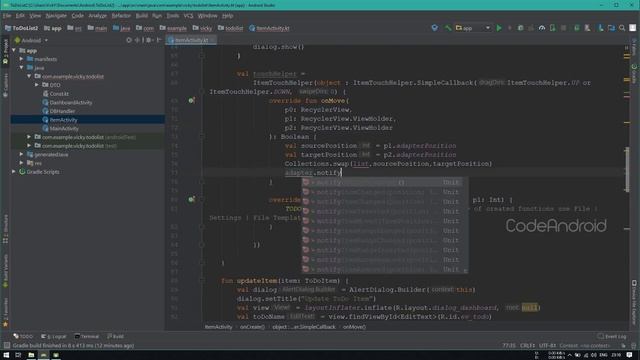Click the UTF-8 encoding indicator in status bar
This screenshot has width=640, height=360.
(x=547, y=345)
